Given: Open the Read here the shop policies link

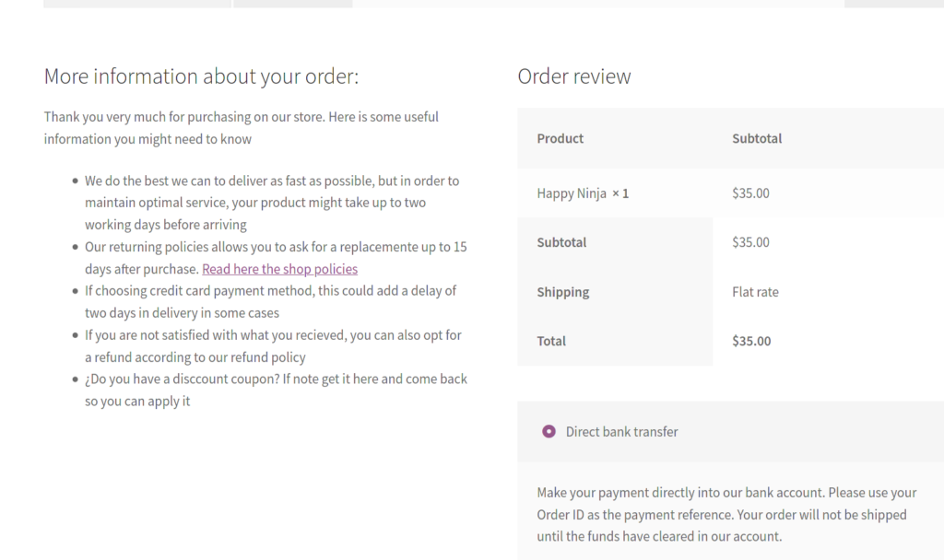Looking at the screenshot, I should 279,269.
